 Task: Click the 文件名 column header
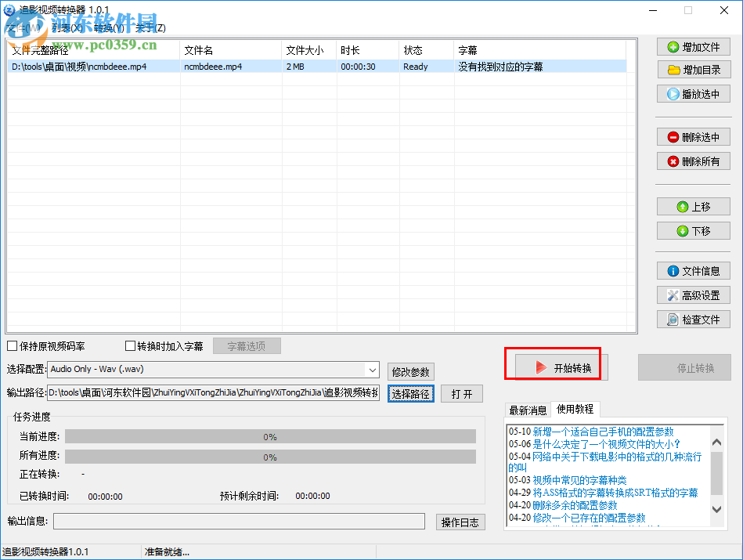point(231,50)
